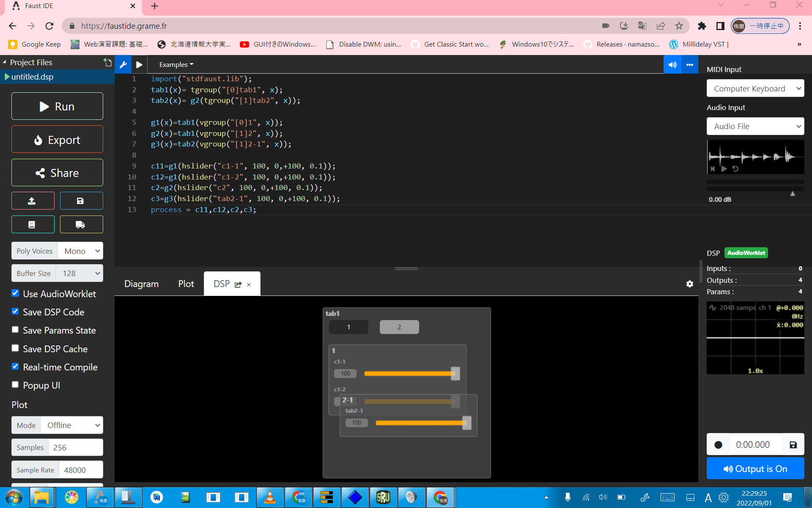Click the Run play arrow above the editor

coord(140,64)
